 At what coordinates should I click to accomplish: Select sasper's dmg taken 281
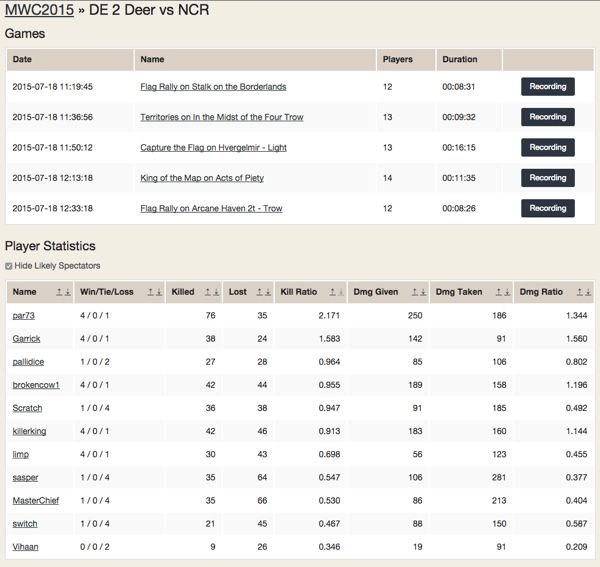click(x=499, y=477)
